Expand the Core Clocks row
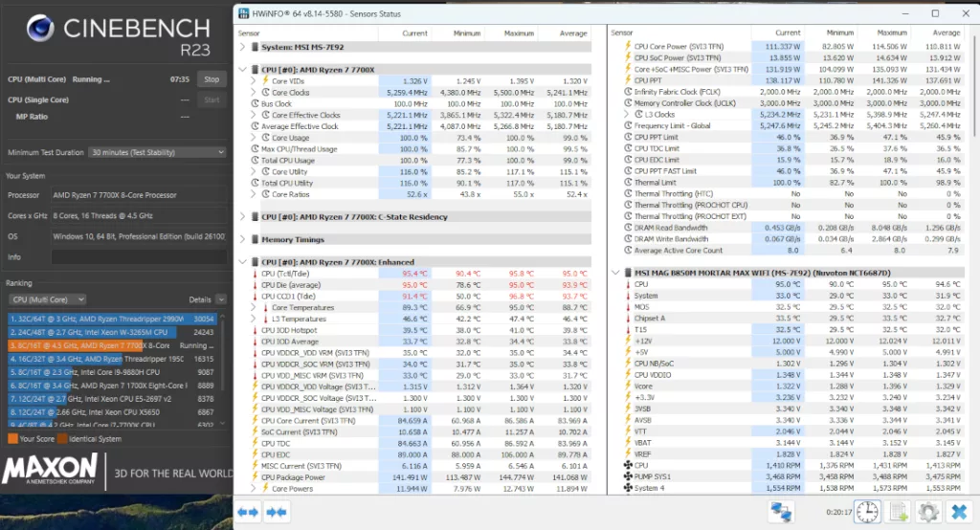 253,93
